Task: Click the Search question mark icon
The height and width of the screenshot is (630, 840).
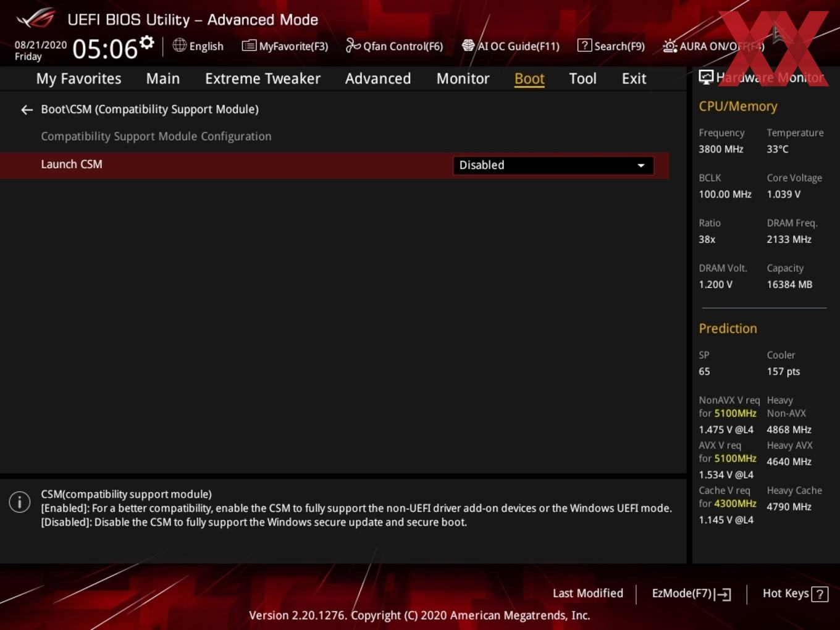Action: click(584, 45)
